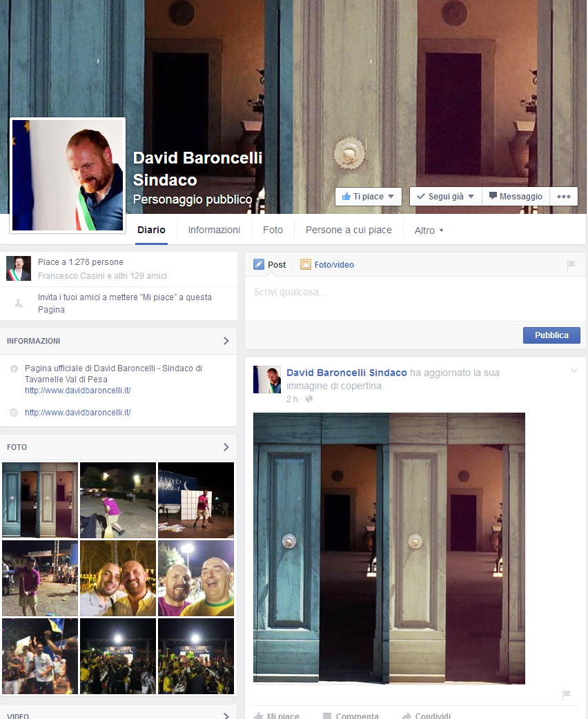The width and height of the screenshot is (588, 719).
Task: Open the three-dot more options menu
Action: point(564,196)
